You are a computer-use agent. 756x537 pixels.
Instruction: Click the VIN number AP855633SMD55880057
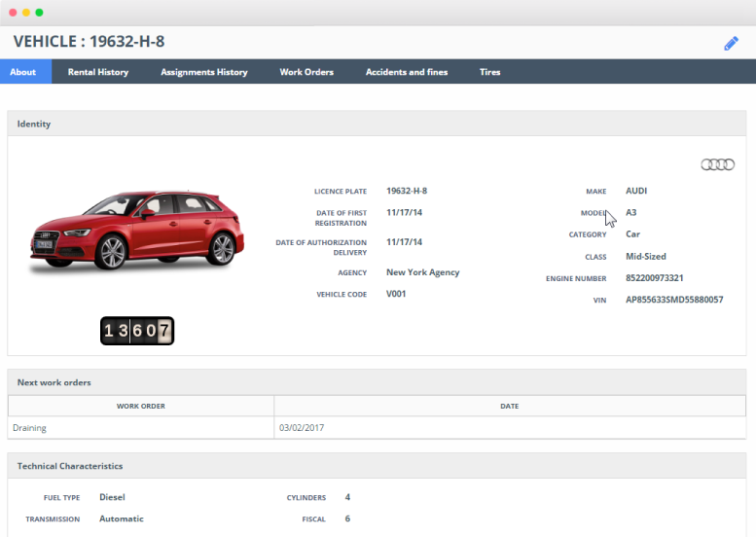click(674, 300)
